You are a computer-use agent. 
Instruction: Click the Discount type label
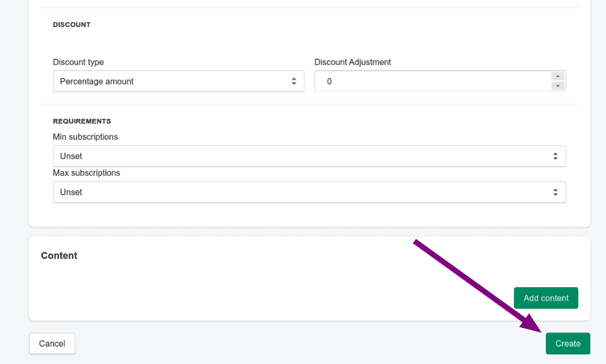pyautogui.click(x=78, y=62)
